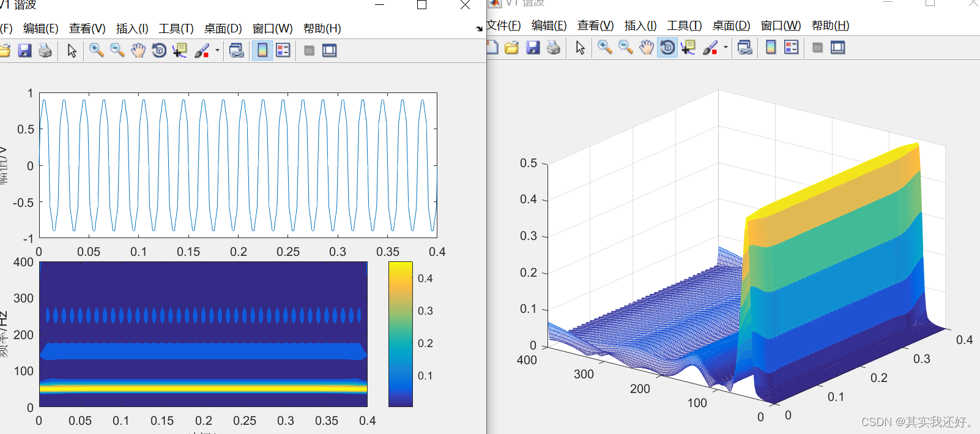Click the yellow band in the spectrogram
Screen dimensions: 980x434
(203, 387)
